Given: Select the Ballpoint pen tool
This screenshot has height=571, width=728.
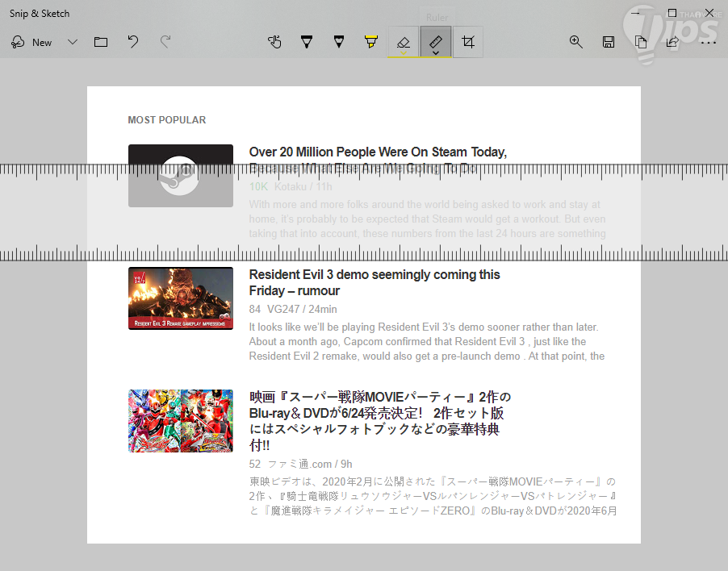Looking at the screenshot, I should (x=307, y=42).
